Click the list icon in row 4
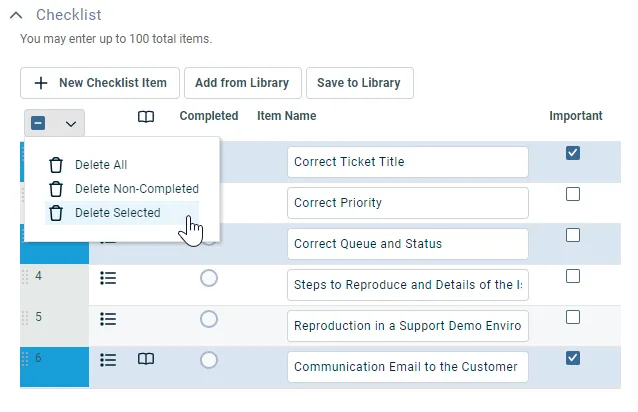 109,279
